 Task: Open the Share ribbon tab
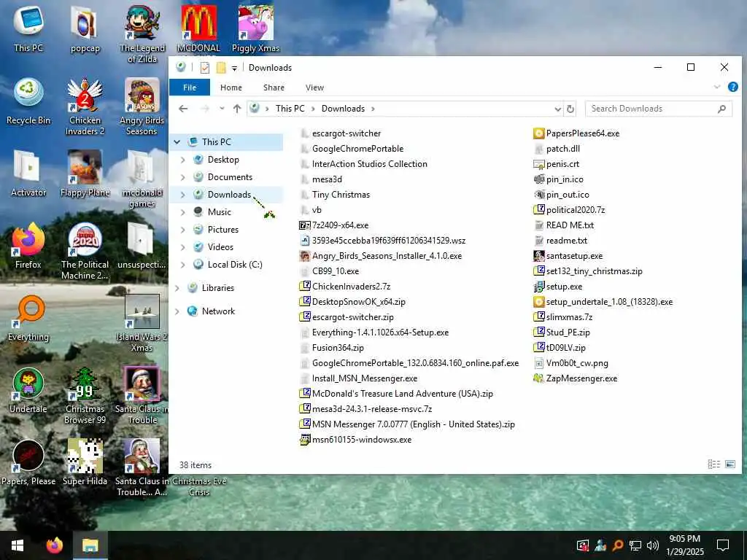point(274,87)
